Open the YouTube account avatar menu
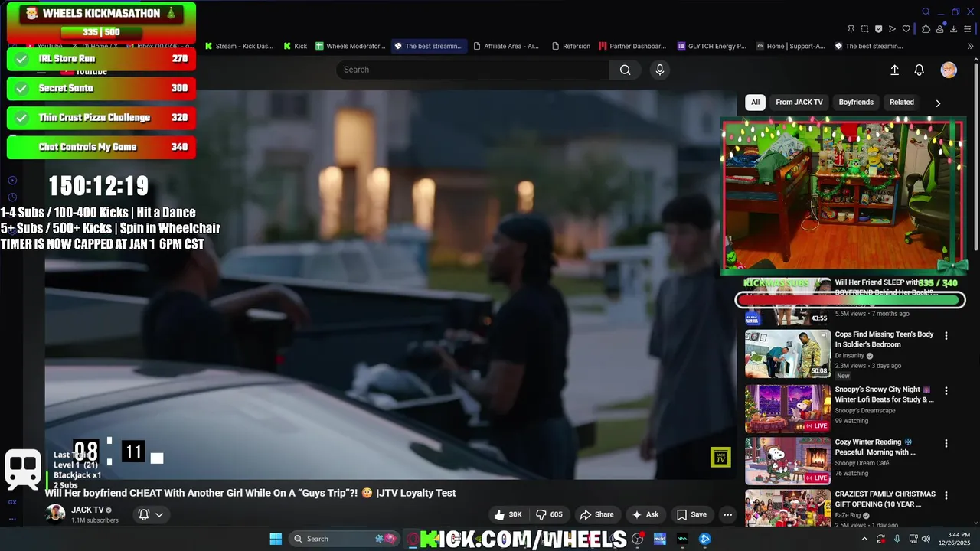 point(949,70)
